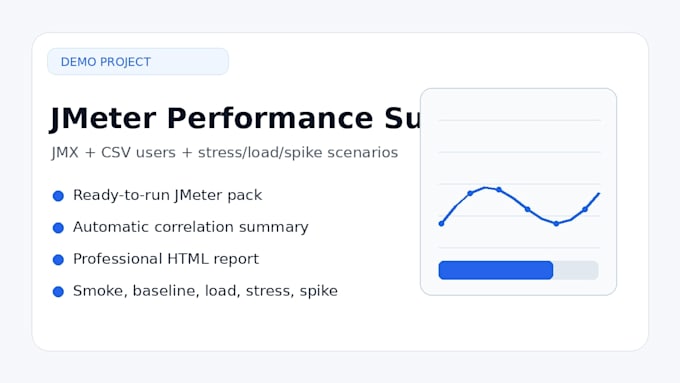The width and height of the screenshot is (680, 383).
Task: Click the bullet beside Ready-to-run JMeter pack
Action: pos(58,196)
